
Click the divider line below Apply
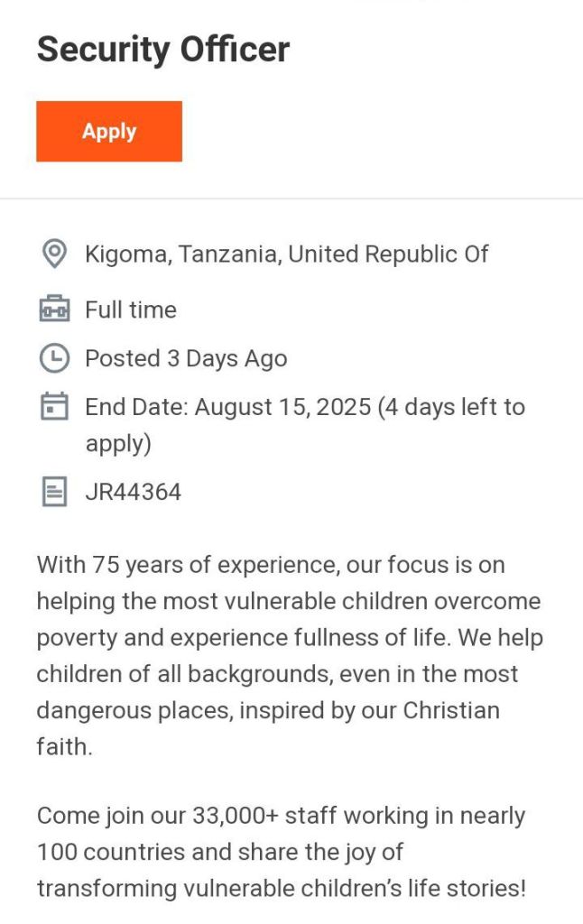[291, 199]
